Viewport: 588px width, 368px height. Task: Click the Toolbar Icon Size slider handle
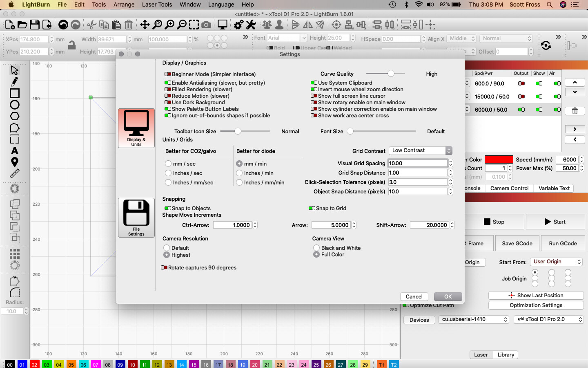[238, 131]
